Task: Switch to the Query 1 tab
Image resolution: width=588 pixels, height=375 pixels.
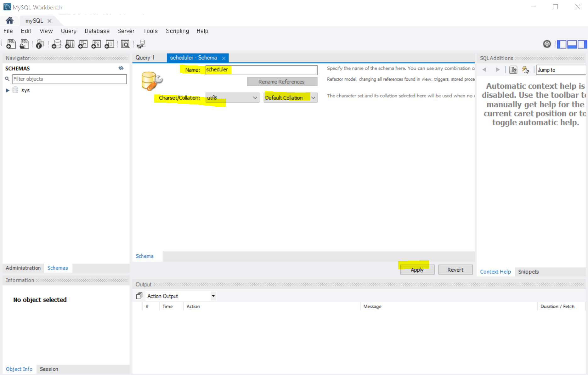Action: [x=145, y=58]
